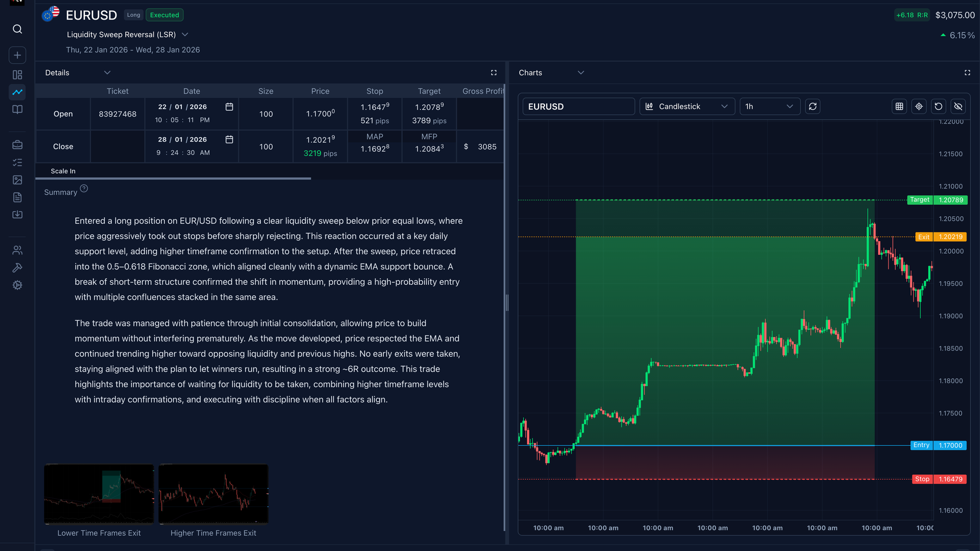The height and width of the screenshot is (551, 980).
Task: Click the grid view icon above the chart
Action: [898, 106]
